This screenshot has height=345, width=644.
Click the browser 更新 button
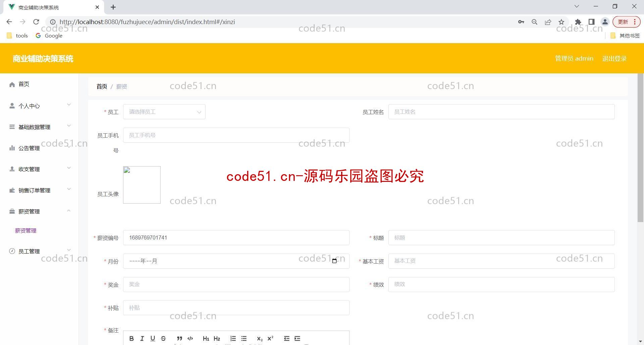(x=626, y=22)
